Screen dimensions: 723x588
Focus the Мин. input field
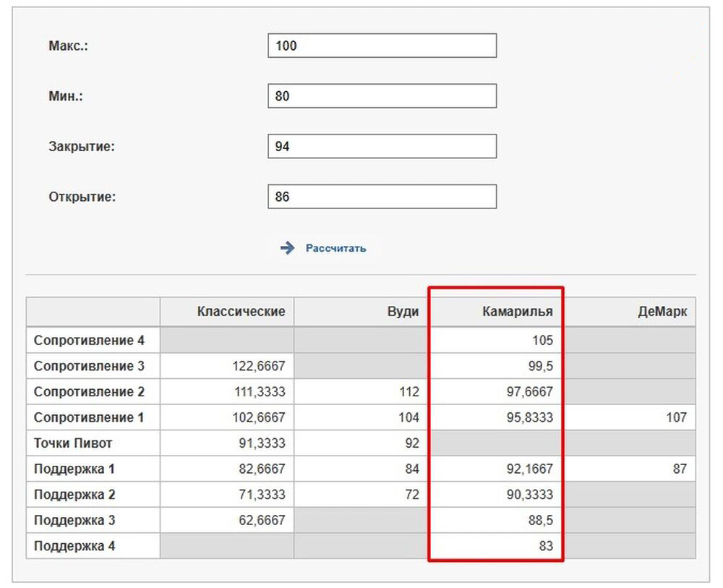point(382,96)
